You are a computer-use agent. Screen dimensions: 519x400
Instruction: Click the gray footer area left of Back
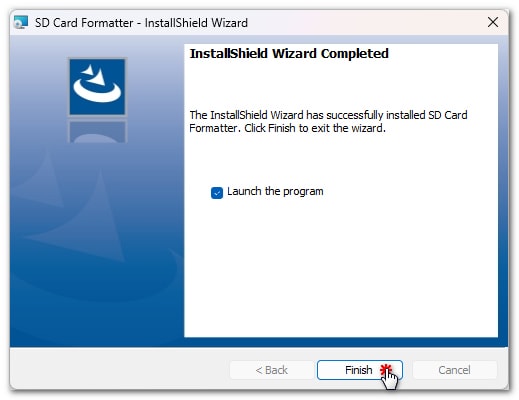tap(120, 369)
